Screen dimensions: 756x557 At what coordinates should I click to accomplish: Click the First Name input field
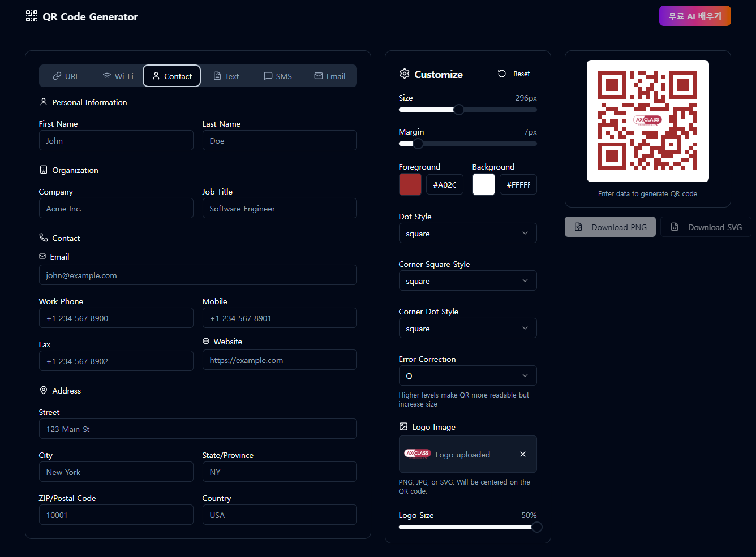click(x=116, y=140)
